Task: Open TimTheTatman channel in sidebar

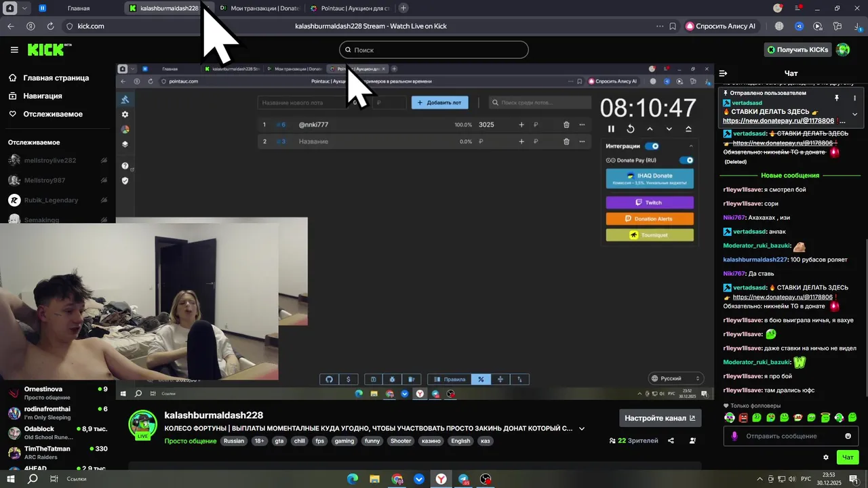Action: pyautogui.click(x=58, y=452)
